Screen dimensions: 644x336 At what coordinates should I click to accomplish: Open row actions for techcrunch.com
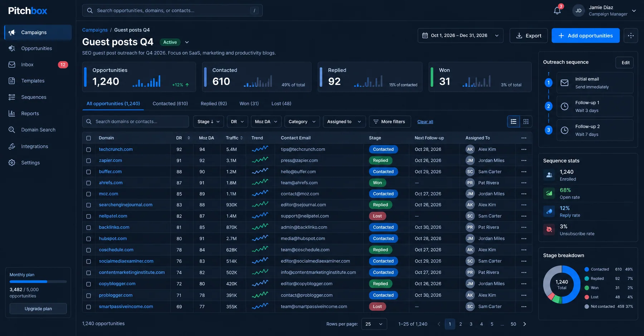coord(524,149)
